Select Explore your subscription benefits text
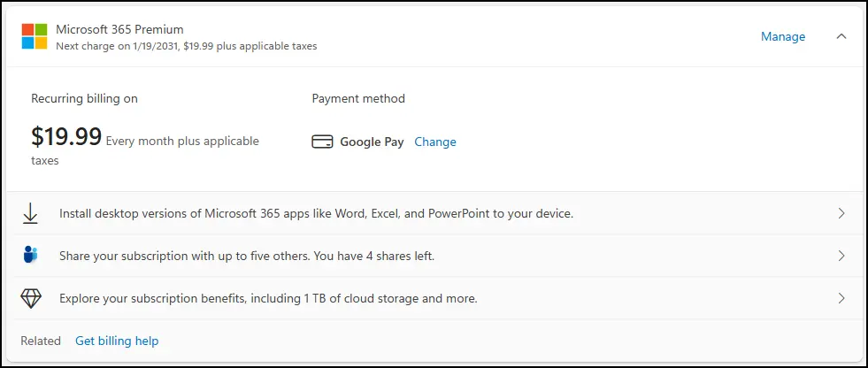Viewport: 868px width, 368px height. coord(268,299)
